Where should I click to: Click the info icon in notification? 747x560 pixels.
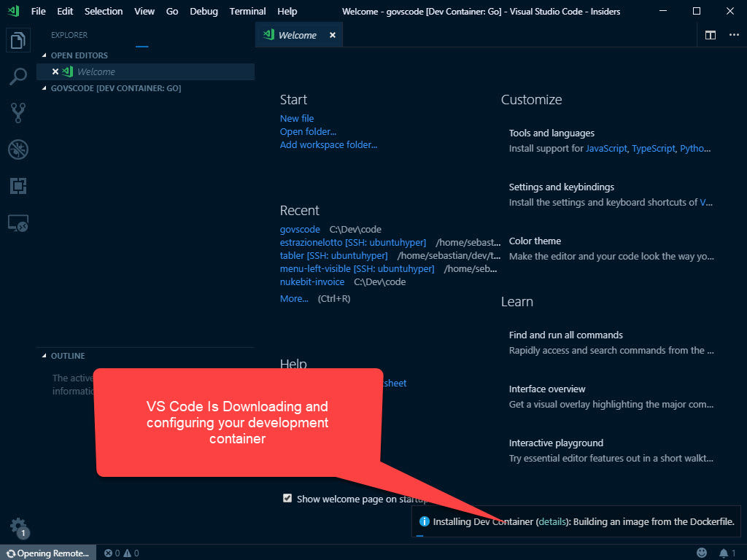(424, 521)
